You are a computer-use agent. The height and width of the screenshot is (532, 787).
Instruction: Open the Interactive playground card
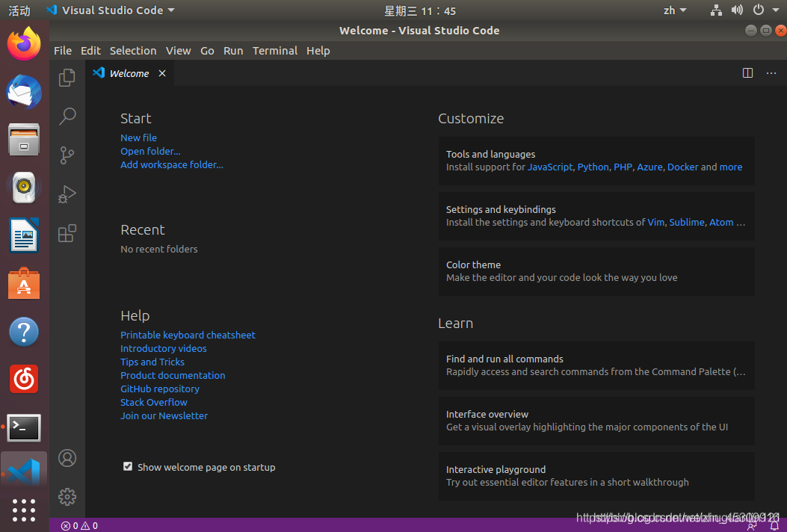[596, 476]
